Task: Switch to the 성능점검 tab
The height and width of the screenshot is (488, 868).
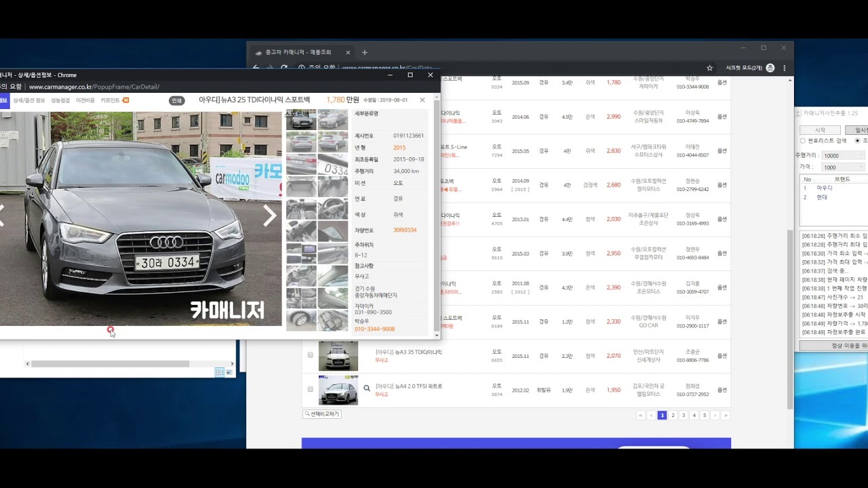Action: coord(60,100)
